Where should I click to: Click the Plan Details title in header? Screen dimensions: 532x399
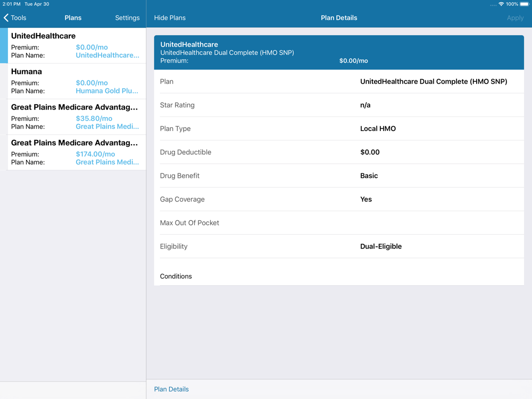click(339, 18)
